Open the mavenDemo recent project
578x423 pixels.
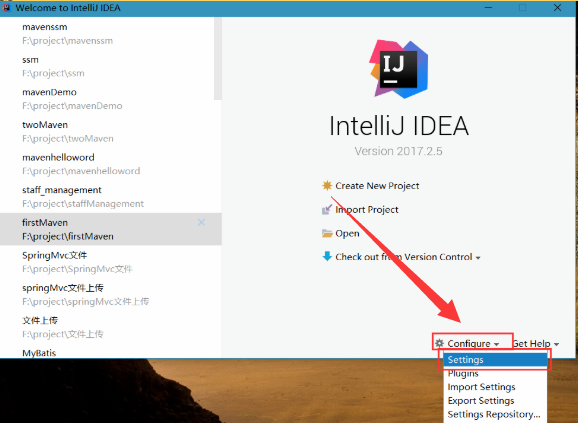point(107,99)
